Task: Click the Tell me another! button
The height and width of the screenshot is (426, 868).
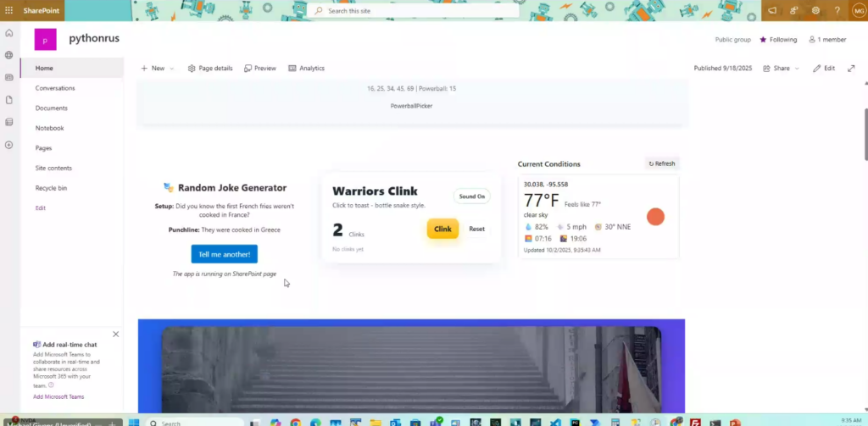Action: coord(224,254)
